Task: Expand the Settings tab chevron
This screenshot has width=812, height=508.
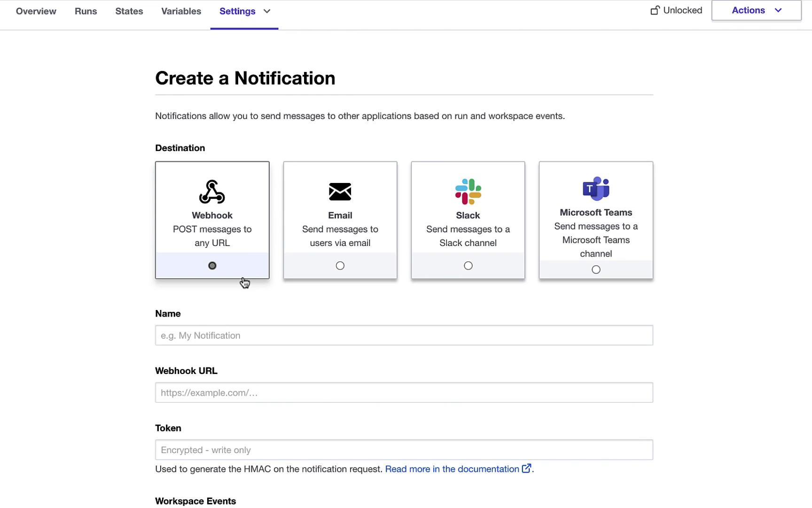Action: [x=267, y=11]
